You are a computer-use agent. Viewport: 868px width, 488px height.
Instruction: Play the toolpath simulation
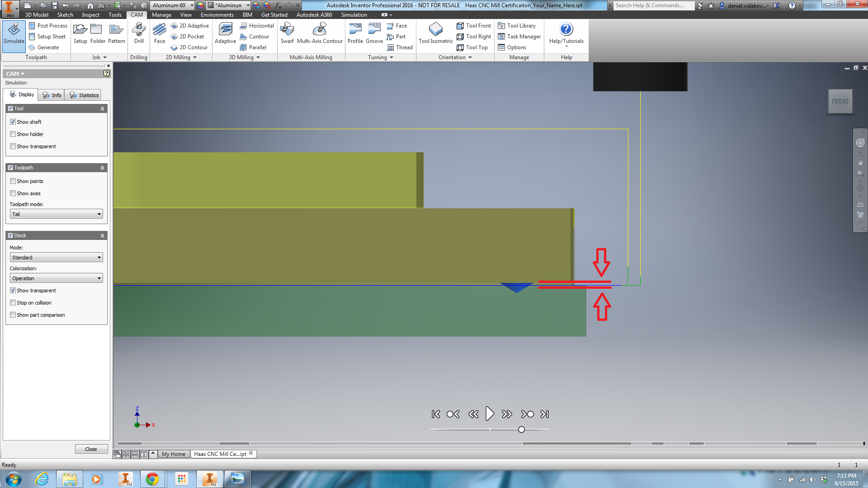[490, 413]
